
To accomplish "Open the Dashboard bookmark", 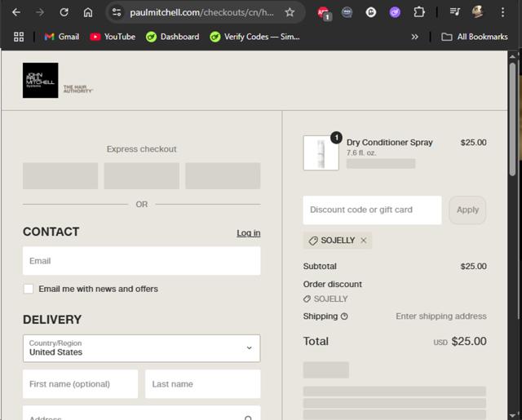I will click(x=172, y=37).
